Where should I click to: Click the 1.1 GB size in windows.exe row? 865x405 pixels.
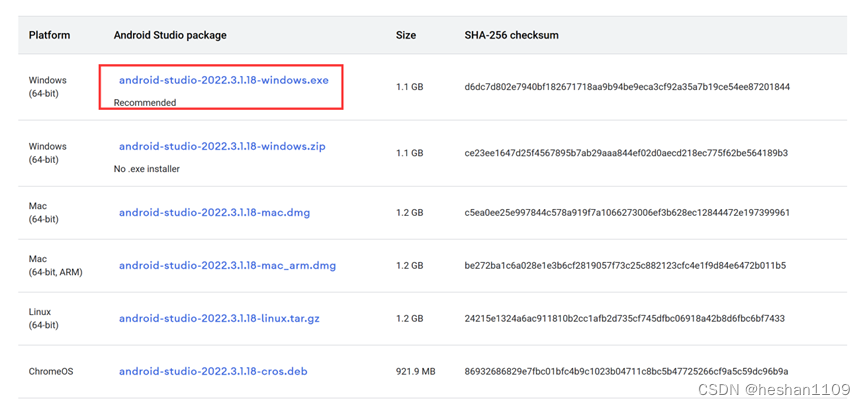409,87
